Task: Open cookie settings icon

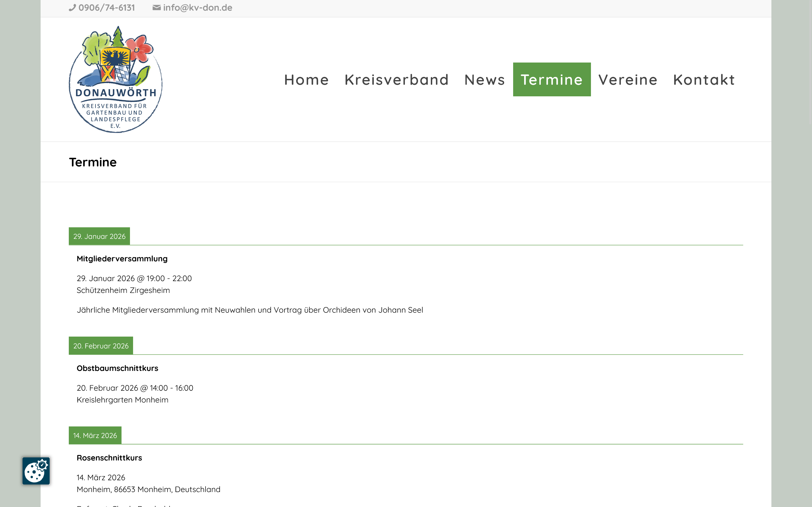Action: click(x=36, y=470)
